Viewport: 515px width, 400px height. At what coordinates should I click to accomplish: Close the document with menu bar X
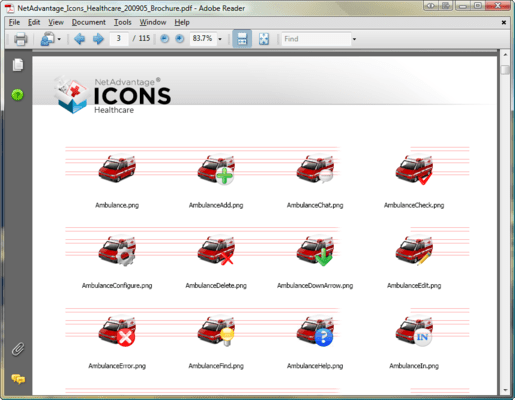[x=504, y=22]
